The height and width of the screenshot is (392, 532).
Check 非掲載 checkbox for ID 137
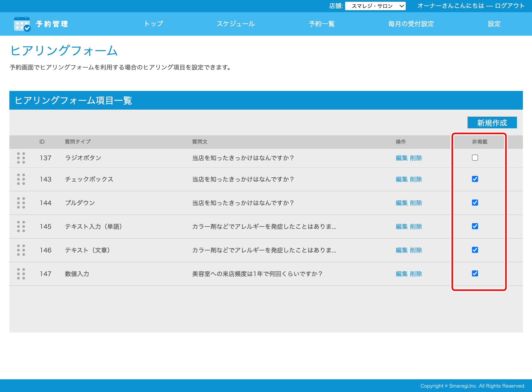[x=475, y=158]
